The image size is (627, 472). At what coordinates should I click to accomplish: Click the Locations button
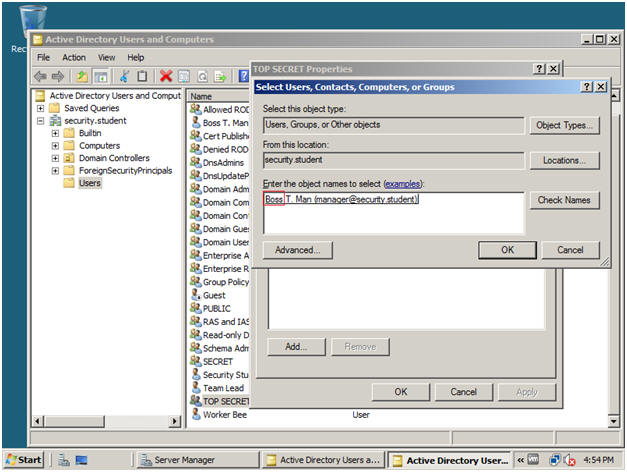pos(564,160)
